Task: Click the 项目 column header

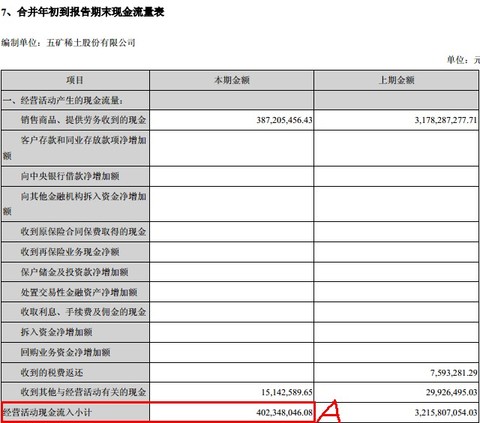Action: coord(75,80)
